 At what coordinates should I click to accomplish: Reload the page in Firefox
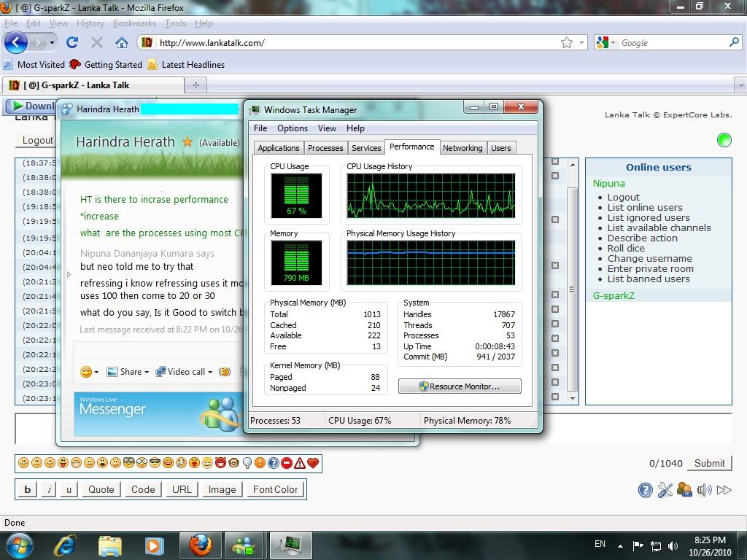(x=72, y=42)
